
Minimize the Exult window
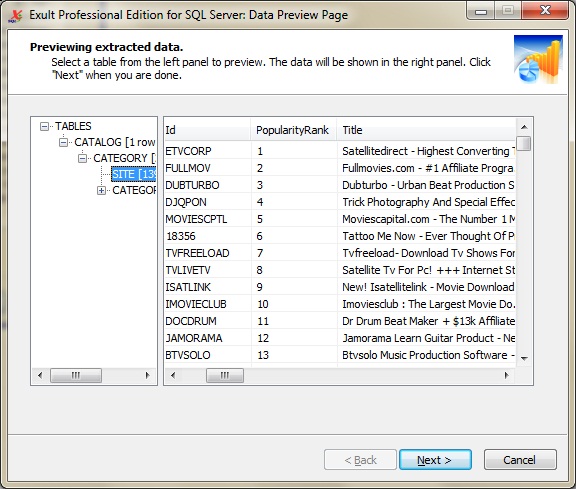click(x=481, y=11)
